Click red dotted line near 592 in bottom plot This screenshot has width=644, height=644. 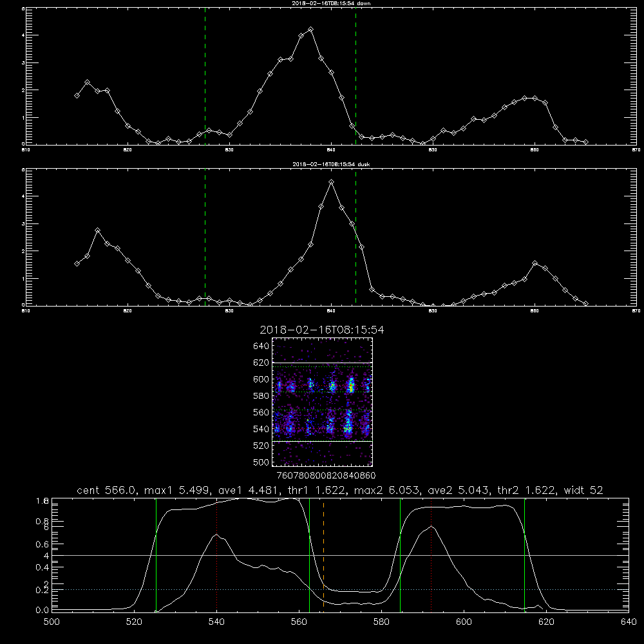tap(431, 554)
